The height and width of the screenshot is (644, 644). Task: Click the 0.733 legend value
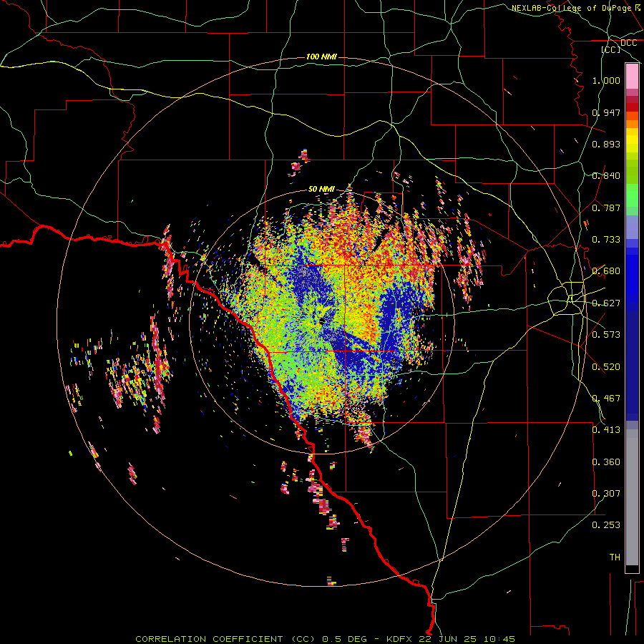(606, 239)
